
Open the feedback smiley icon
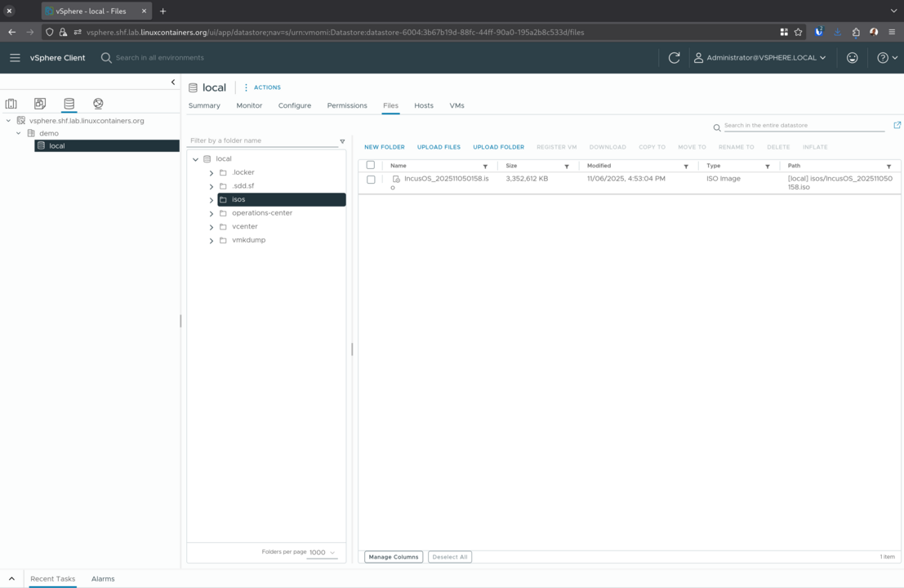pos(852,57)
